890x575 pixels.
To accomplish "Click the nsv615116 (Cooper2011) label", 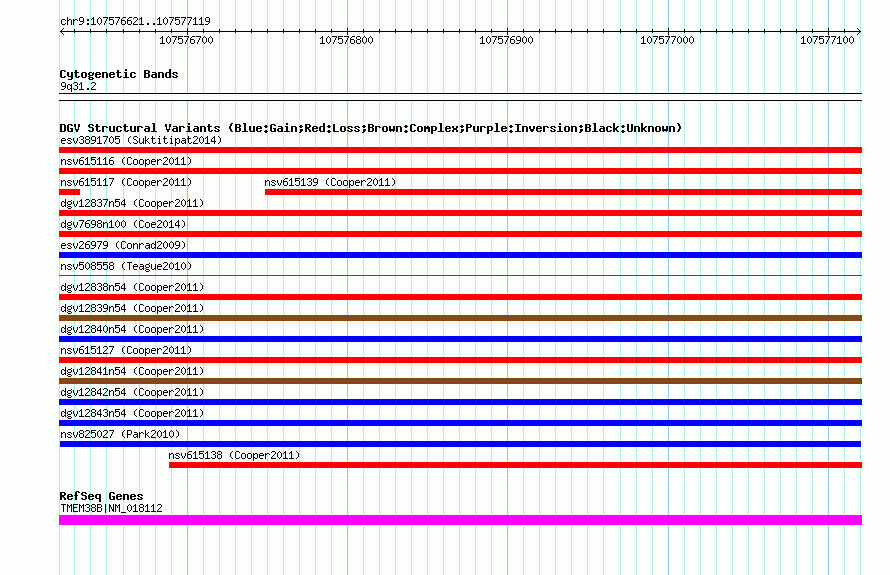I will point(126,161).
